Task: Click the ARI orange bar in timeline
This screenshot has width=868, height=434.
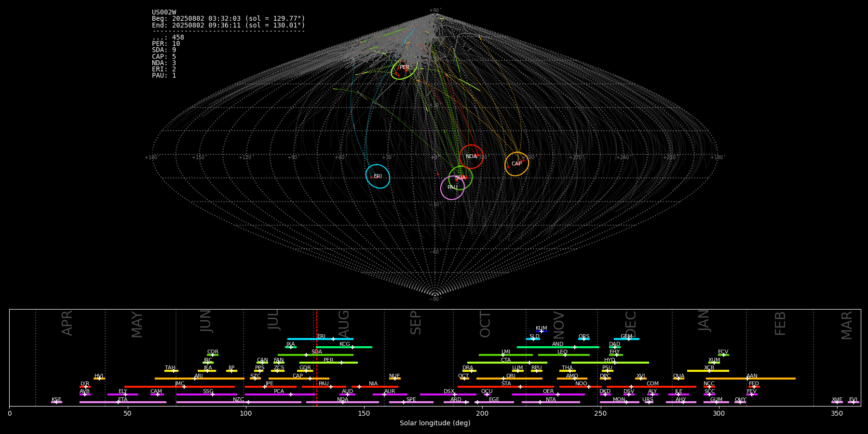Action: [199, 379]
